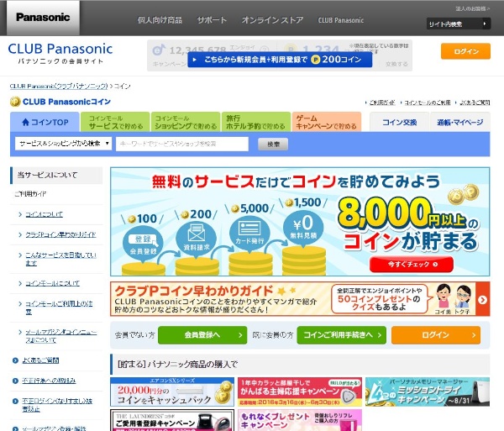Click the arrow at right of クラブPコイン早わかりガイド banner
The image size is (504, 431).
click(x=482, y=300)
